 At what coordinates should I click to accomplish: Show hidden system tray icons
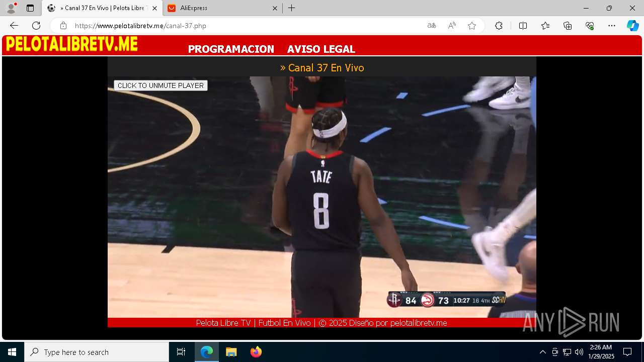click(x=542, y=352)
